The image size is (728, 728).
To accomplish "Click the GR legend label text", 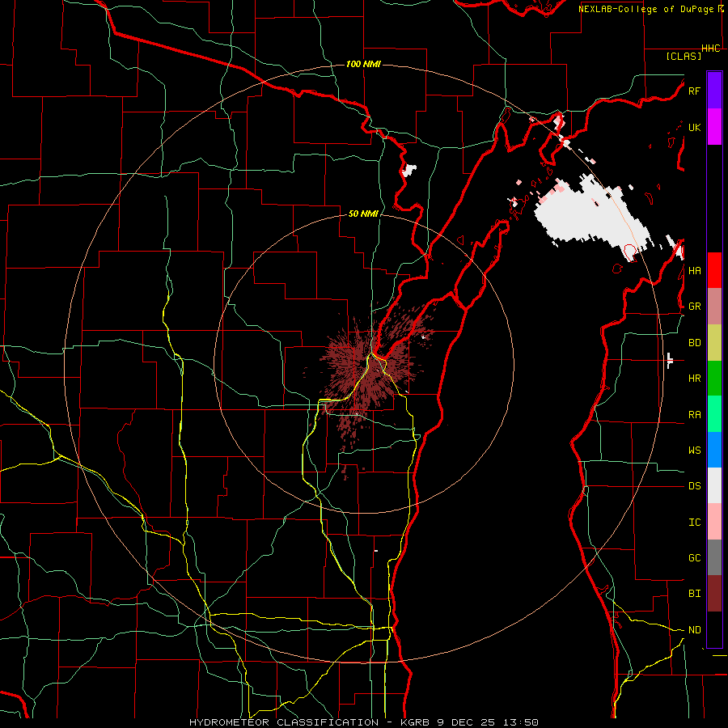I will click(x=694, y=307).
